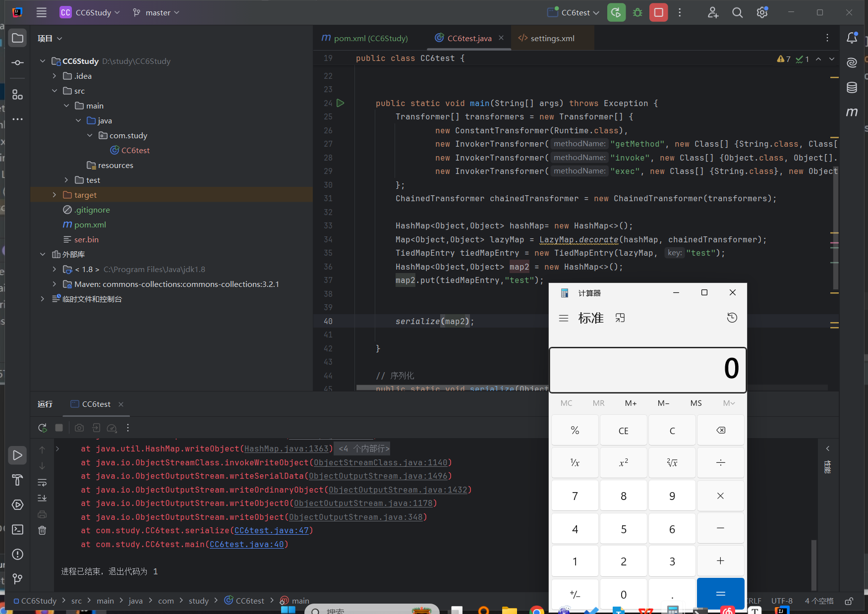Open CC6Study project dropdown
The height and width of the screenshot is (614, 868).
click(90, 12)
